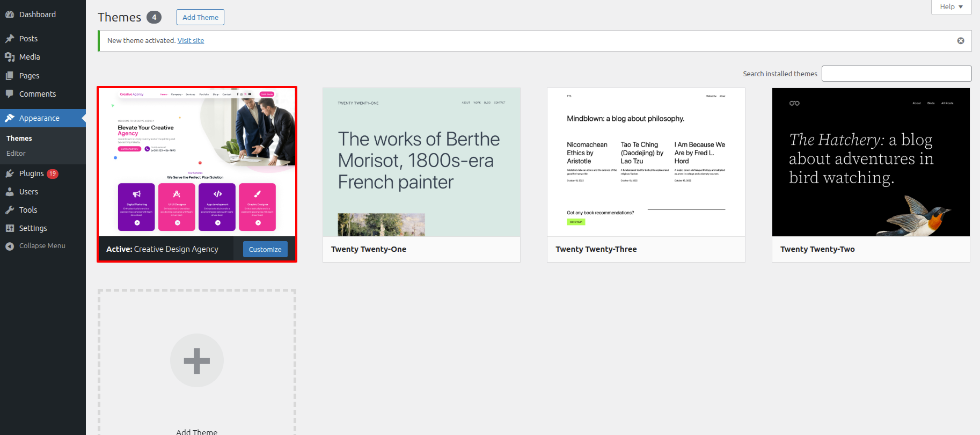Open Tools menu item
This screenshot has height=435, width=980.
click(43, 210)
